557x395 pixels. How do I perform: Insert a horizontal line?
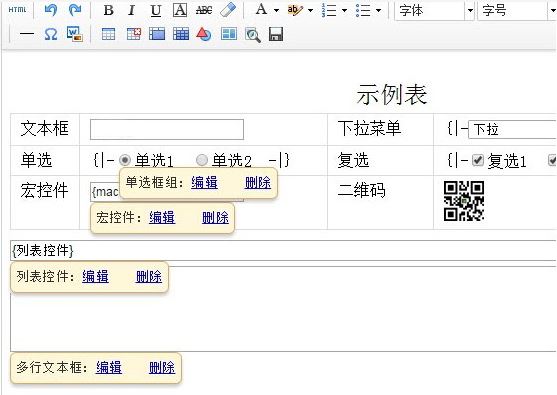[x=27, y=34]
